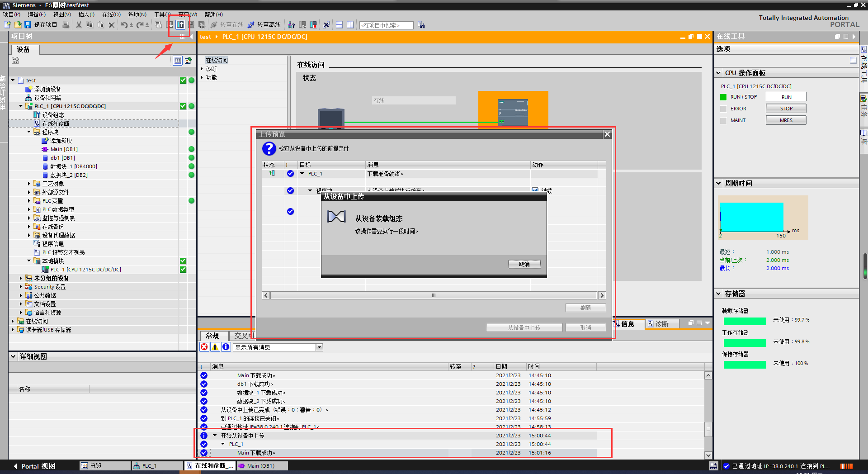This screenshot has width=868, height=474.
Task: Click the Upload from device icon
Action: [180, 25]
